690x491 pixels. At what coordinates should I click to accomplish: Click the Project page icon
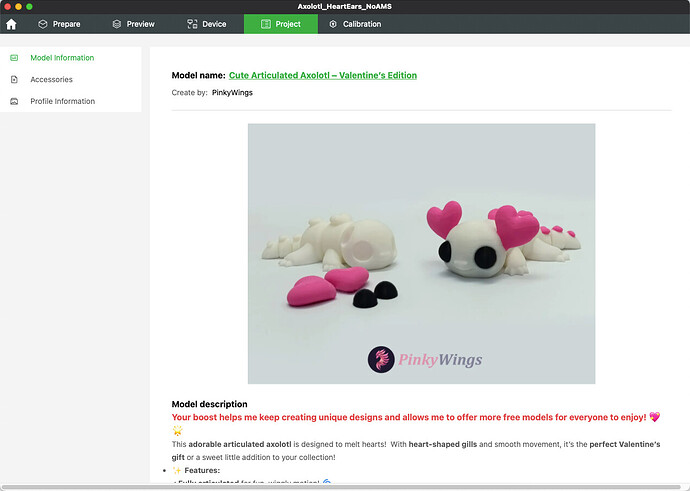(265, 24)
